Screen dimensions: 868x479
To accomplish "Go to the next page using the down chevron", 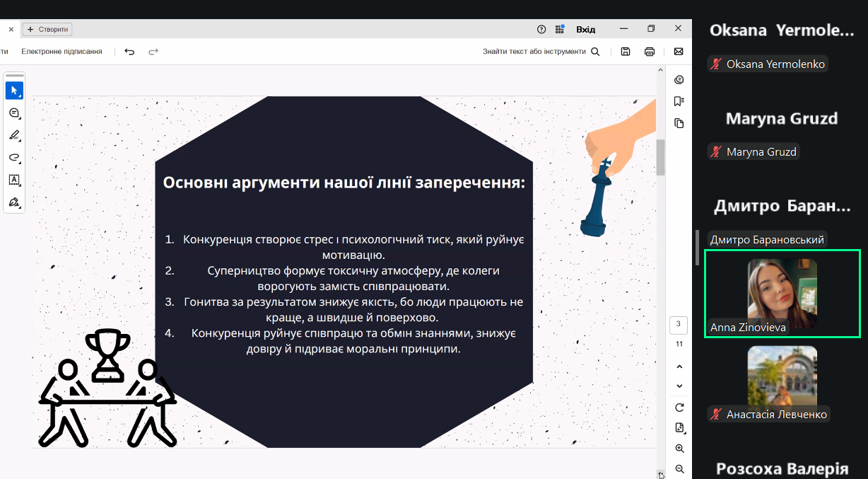I will pos(679,386).
